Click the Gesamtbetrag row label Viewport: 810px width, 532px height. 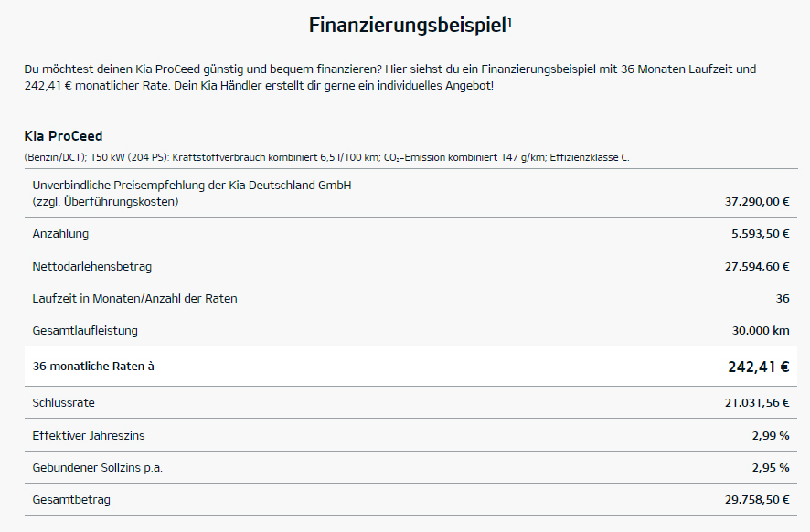click(71, 500)
